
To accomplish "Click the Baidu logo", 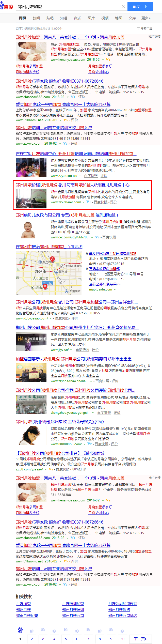I will (7, 6).
